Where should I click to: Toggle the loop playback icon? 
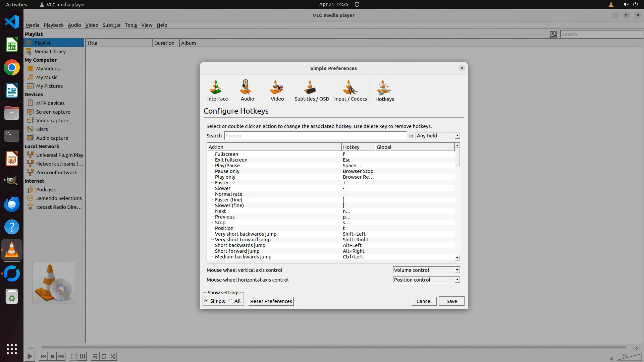[x=104, y=356]
